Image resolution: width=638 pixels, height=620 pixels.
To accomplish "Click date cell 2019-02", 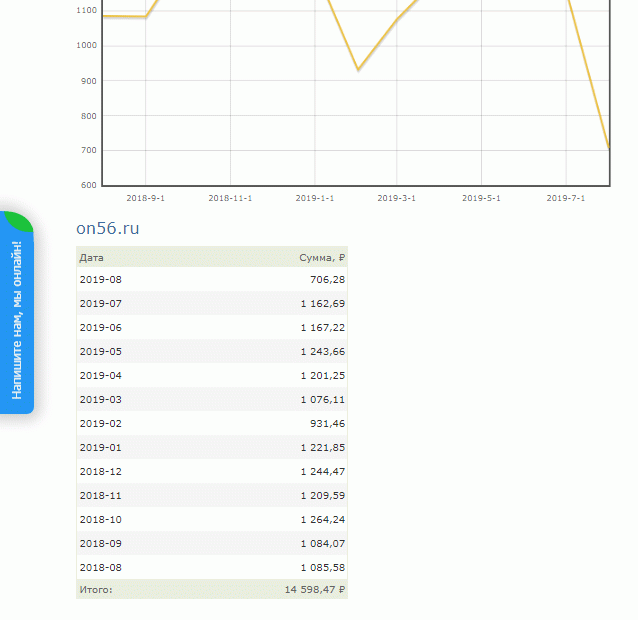I will [x=101, y=424].
